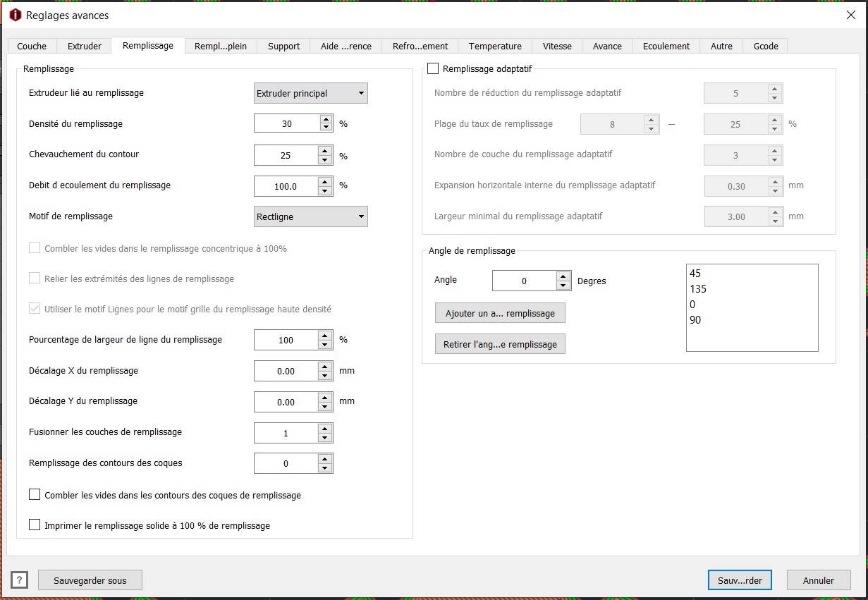This screenshot has width=868, height=600.
Task: Click the Sauvegarder sous button
Action: [90, 580]
